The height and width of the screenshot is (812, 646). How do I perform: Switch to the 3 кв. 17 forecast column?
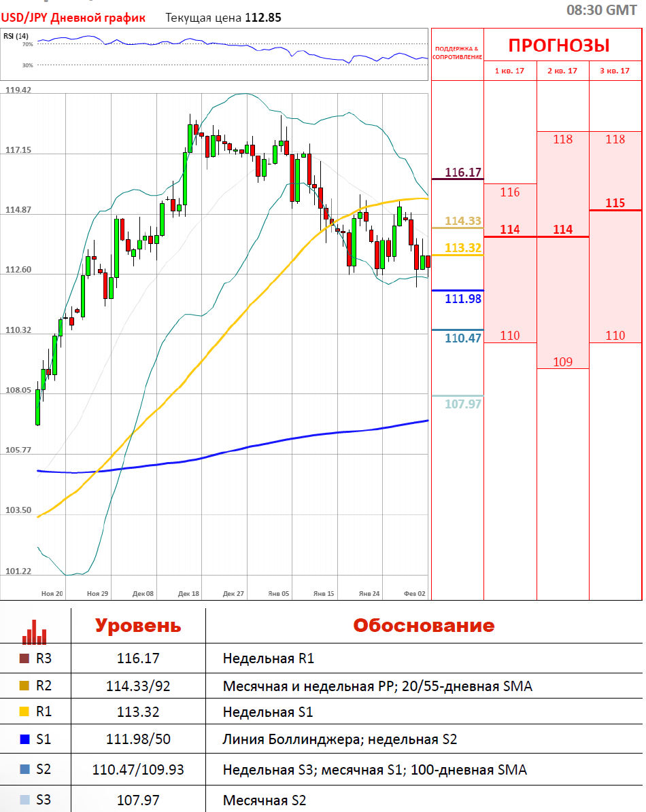click(615, 71)
